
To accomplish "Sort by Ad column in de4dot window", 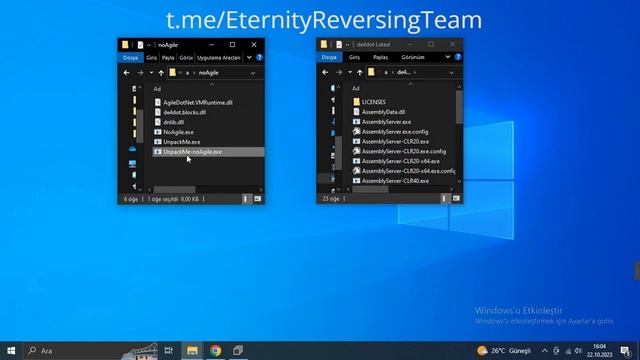I will (356, 88).
